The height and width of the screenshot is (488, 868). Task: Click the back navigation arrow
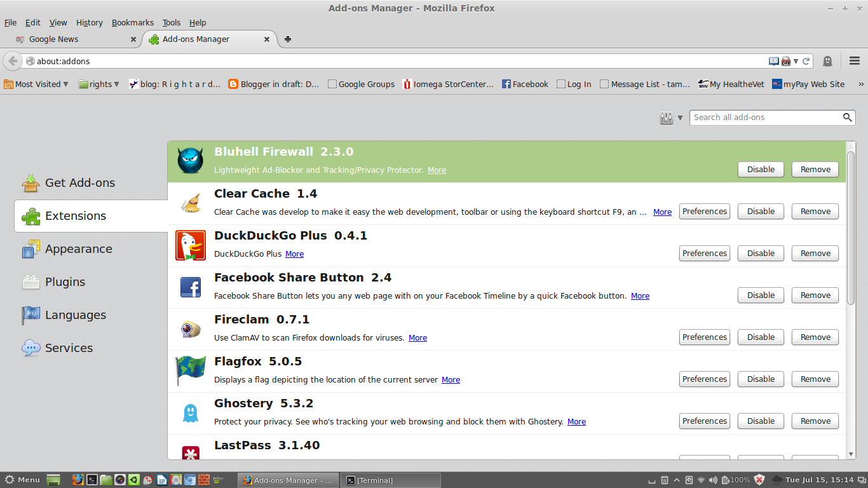tap(12, 61)
